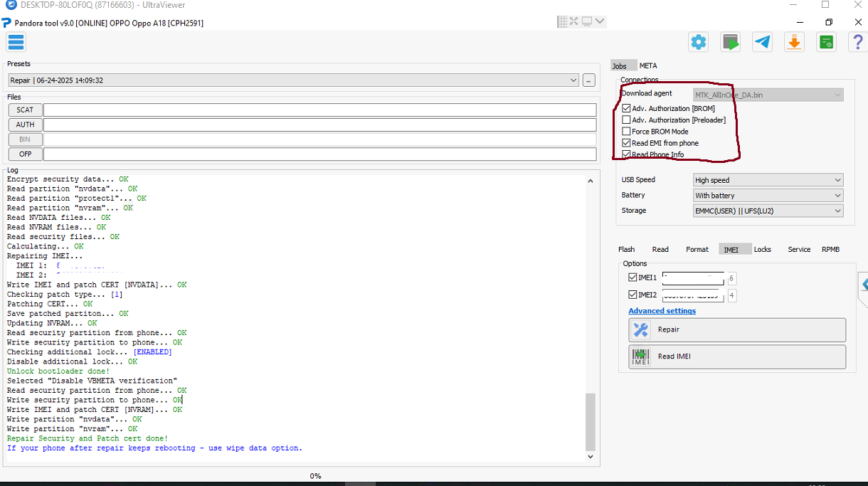Toggle the IMEI2 checkbox

coord(633,295)
